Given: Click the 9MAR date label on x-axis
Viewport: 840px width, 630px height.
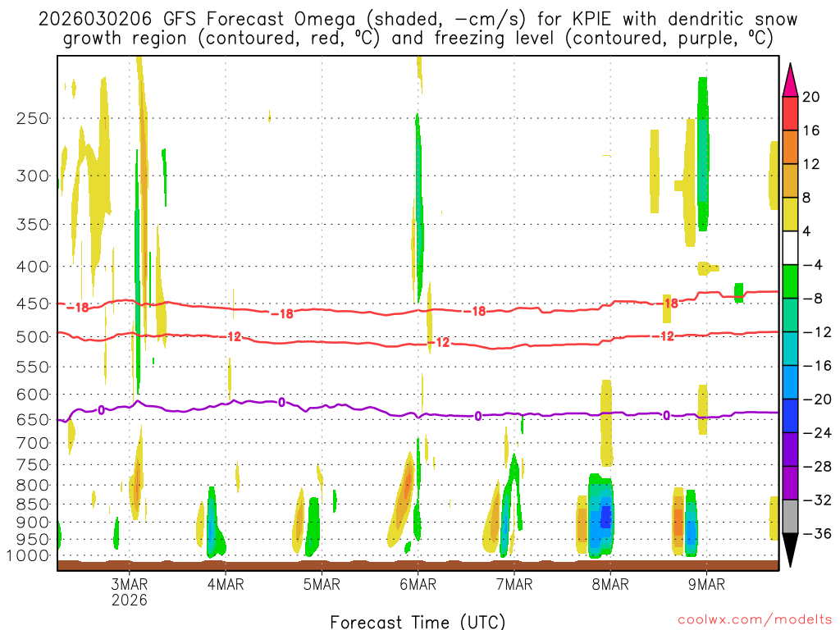Looking at the screenshot, I should 706,584.
